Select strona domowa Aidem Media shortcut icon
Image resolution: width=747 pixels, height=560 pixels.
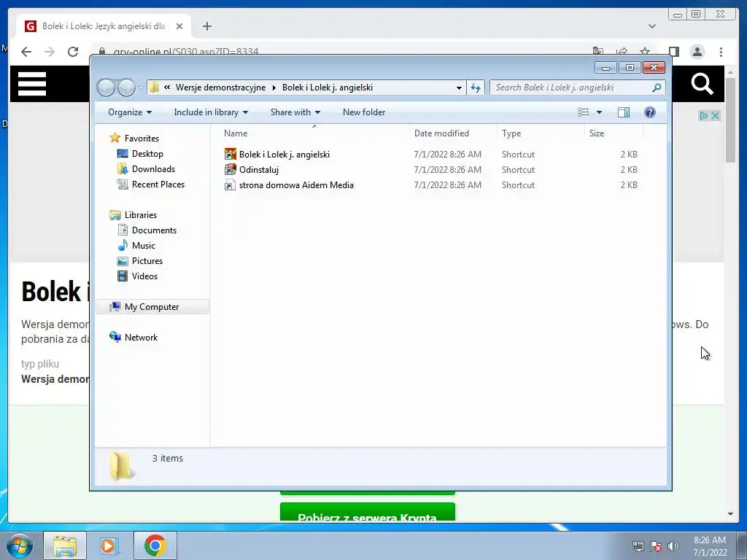tap(230, 185)
